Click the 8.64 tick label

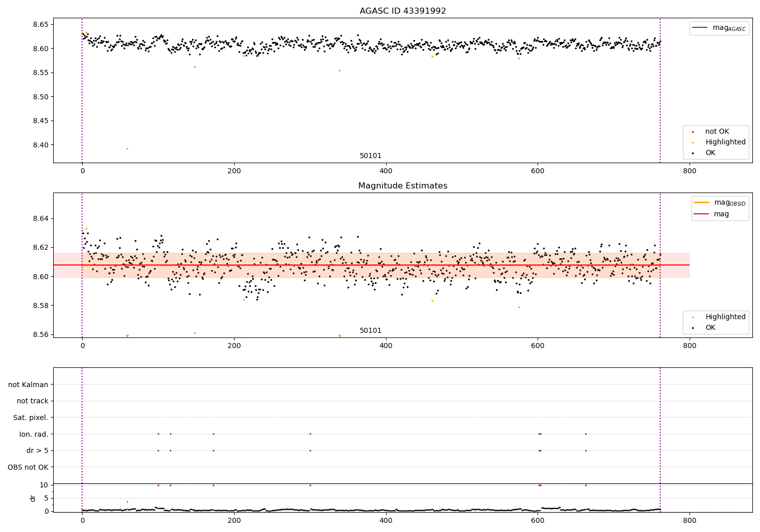point(41,218)
